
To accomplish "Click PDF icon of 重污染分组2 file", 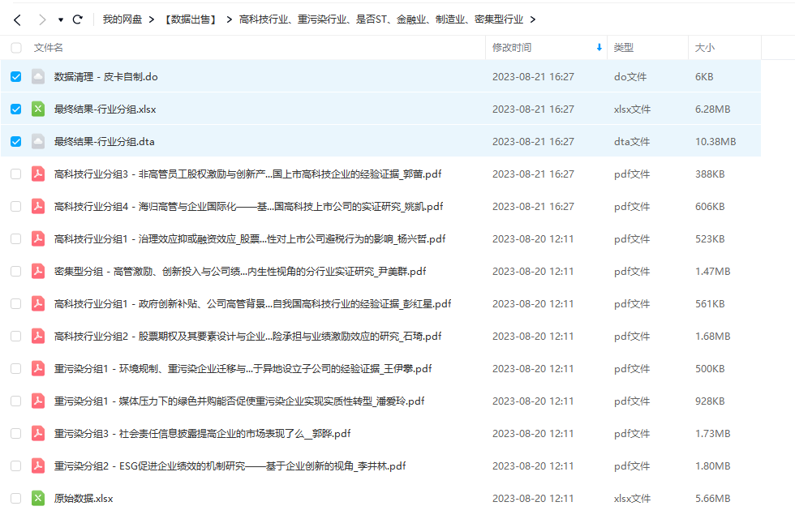I will click(38, 466).
